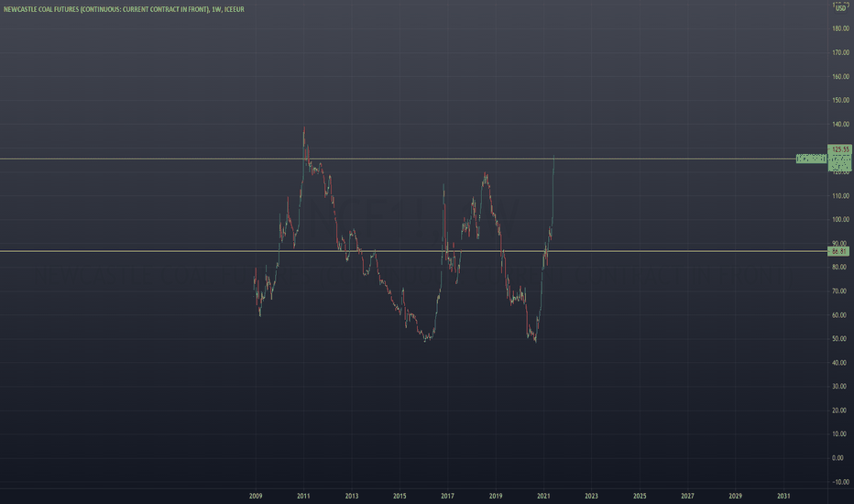
Task: Click the 2023 label on time axis
Action: click(591, 496)
